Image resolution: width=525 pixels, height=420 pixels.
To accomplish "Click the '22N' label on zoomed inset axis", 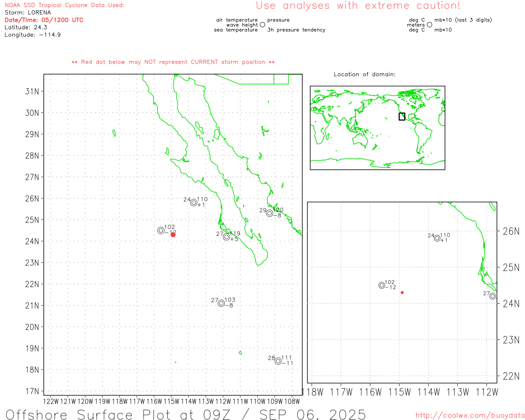I will tap(511, 376).
